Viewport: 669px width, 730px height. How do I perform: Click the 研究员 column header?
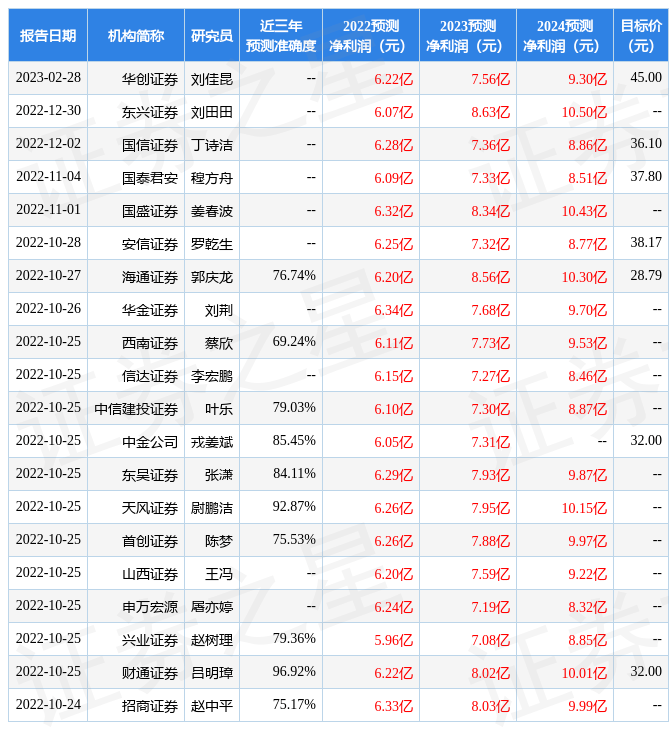pyautogui.click(x=212, y=35)
